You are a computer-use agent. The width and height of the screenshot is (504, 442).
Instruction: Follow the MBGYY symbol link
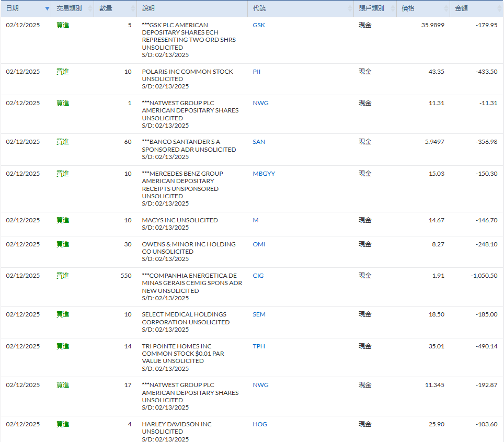pyautogui.click(x=264, y=174)
